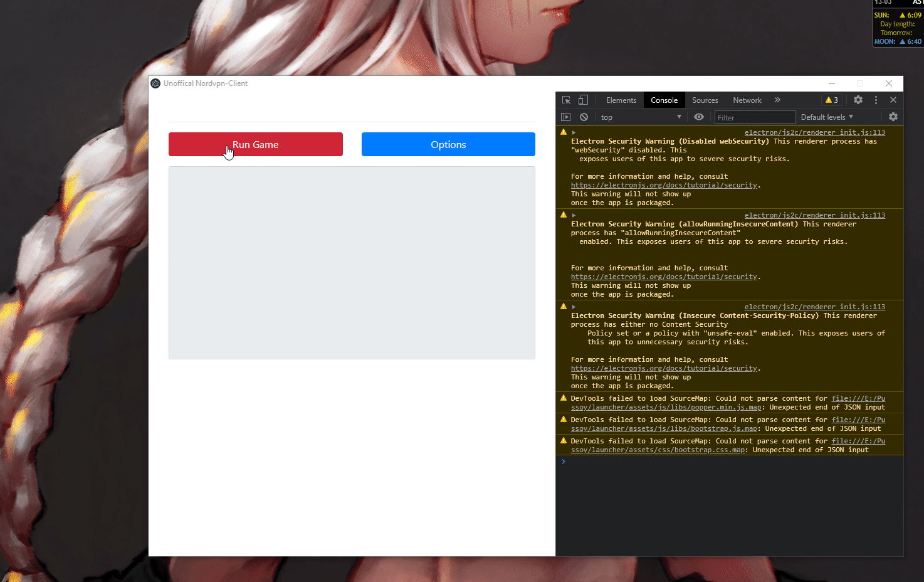Clear the console log
This screenshot has width=924, height=582.
584,117
